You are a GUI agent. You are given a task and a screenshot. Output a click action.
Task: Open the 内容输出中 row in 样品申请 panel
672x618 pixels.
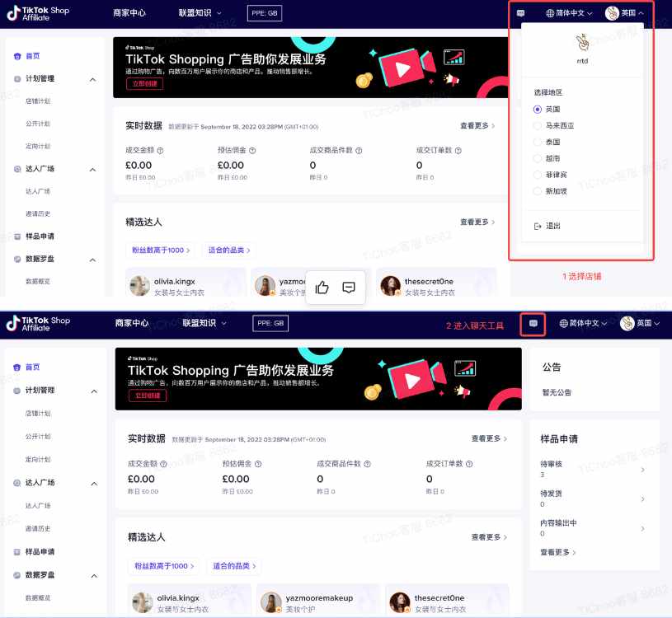(593, 528)
